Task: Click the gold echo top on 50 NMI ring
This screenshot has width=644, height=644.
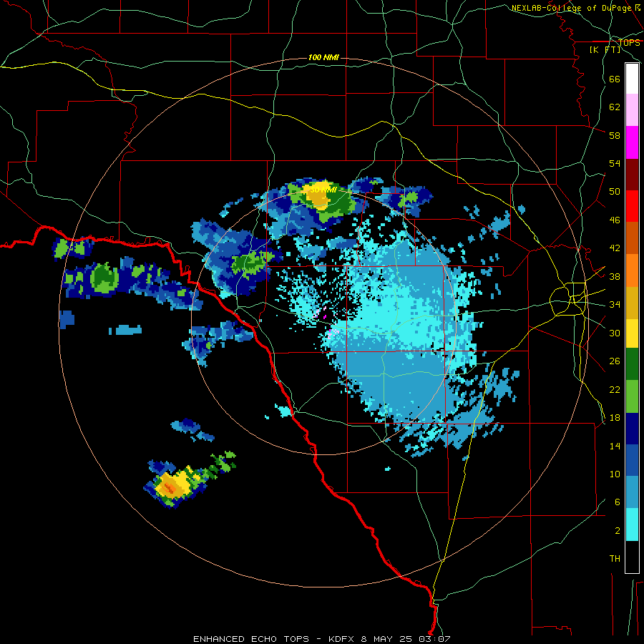Action: tap(318, 196)
